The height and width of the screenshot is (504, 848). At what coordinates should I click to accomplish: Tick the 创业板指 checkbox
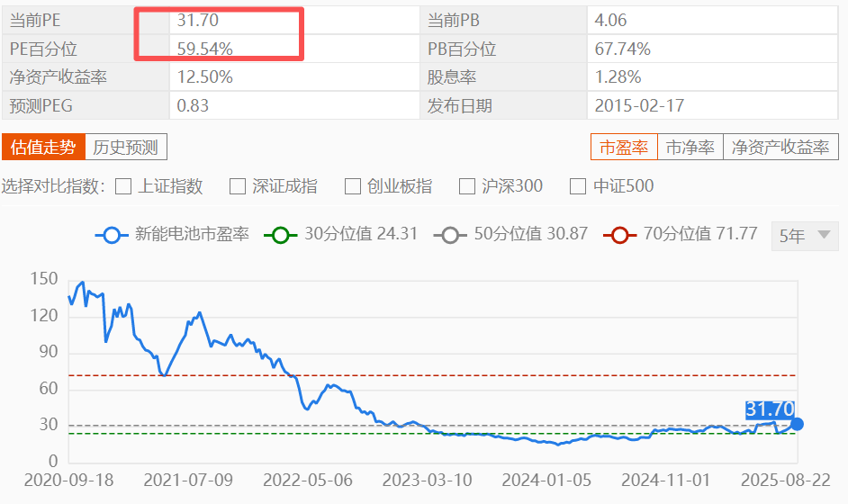(x=353, y=186)
